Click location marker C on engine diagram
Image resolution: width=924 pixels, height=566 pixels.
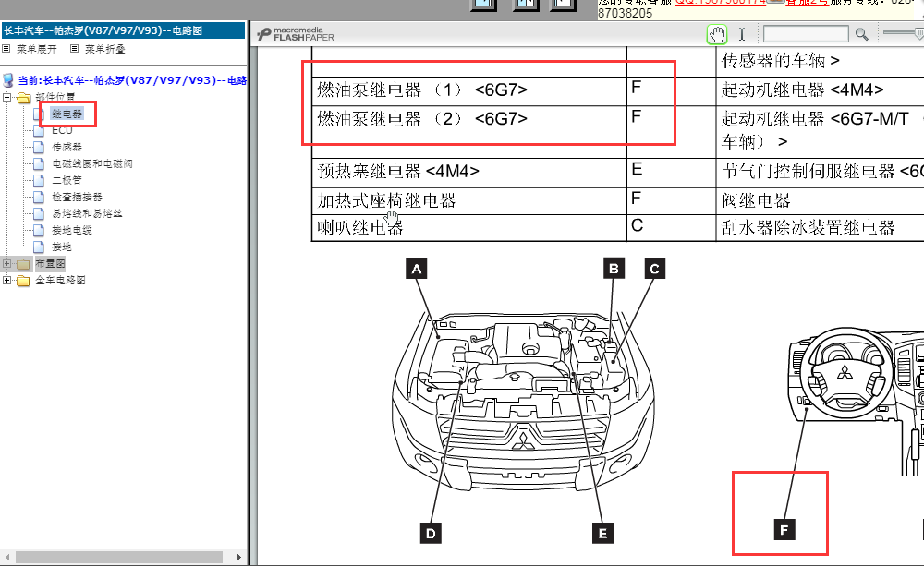(x=654, y=269)
